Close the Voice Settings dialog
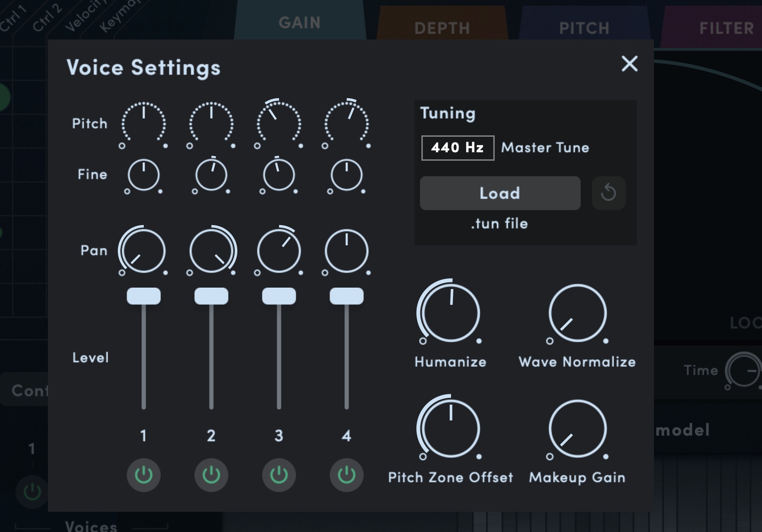762x532 pixels. [629, 63]
